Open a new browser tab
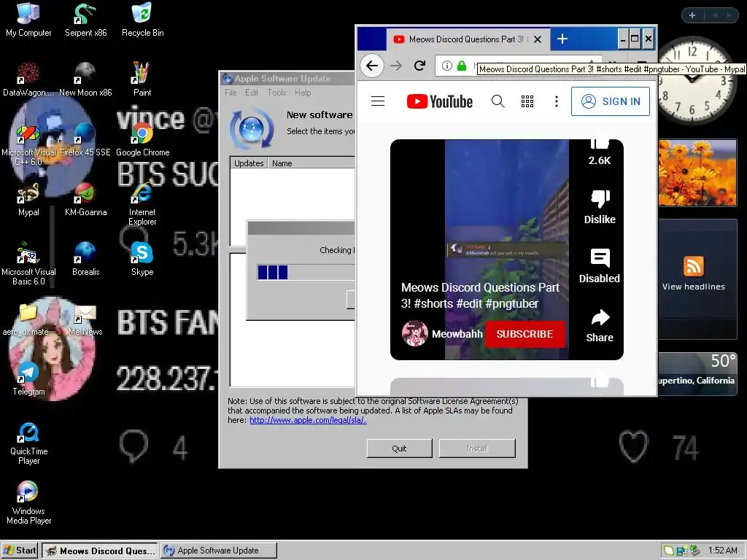The image size is (747, 560). (562, 39)
